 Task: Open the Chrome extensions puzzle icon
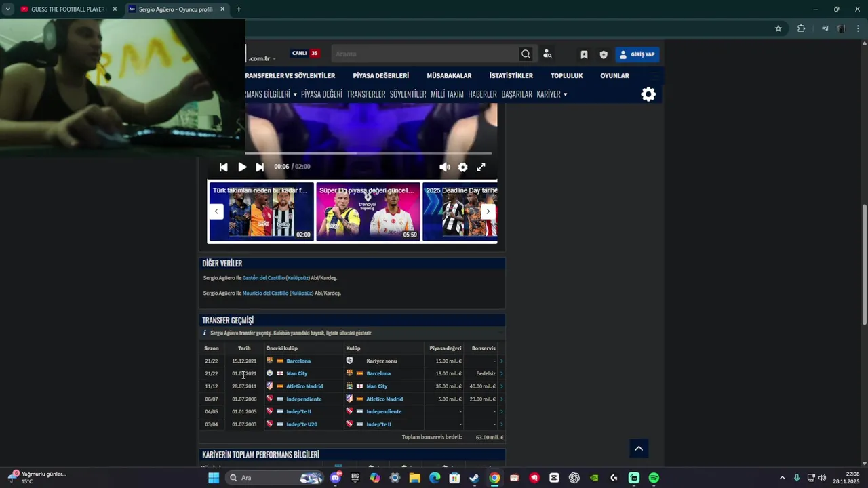[801, 28]
